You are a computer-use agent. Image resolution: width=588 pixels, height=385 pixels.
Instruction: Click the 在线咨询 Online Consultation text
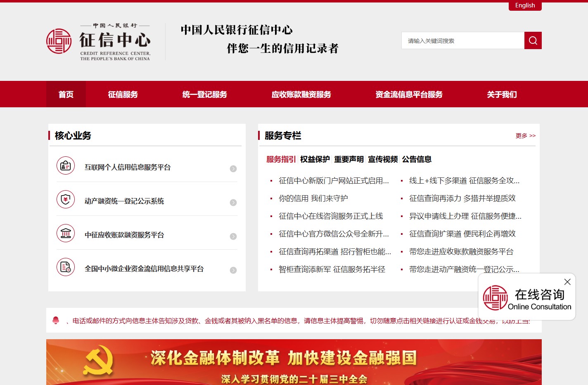click(540, 299)
